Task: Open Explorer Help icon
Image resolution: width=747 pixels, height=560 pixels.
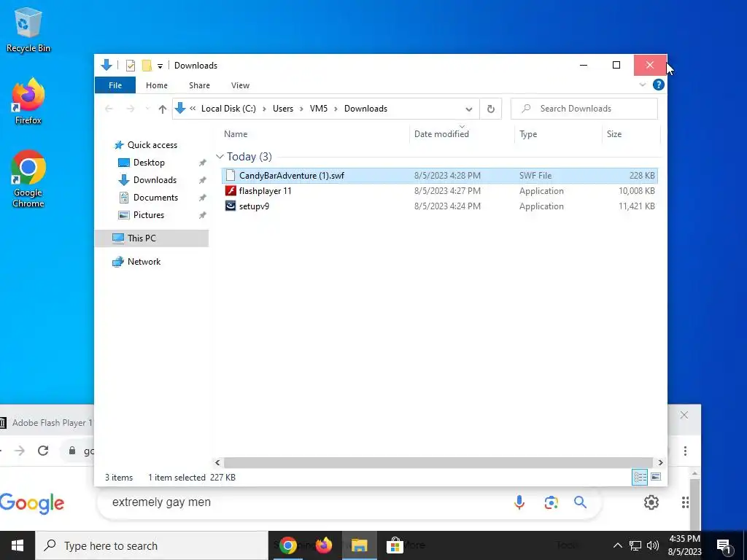Action: click(659, 85)
